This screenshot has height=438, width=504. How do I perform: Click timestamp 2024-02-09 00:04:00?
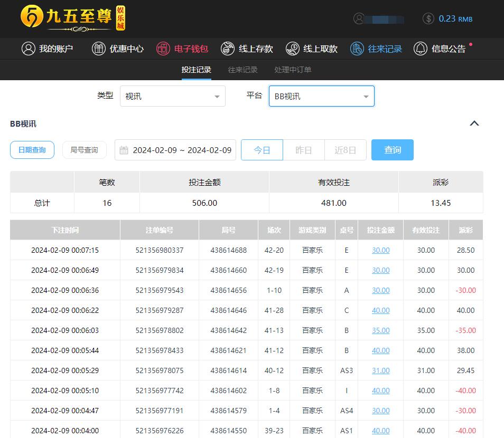[x=65, y=431]
